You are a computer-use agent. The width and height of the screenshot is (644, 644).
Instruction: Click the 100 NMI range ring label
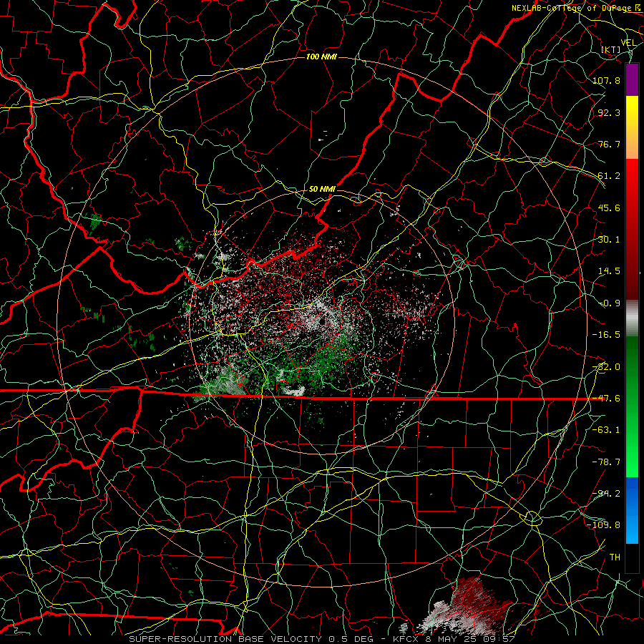321,57
